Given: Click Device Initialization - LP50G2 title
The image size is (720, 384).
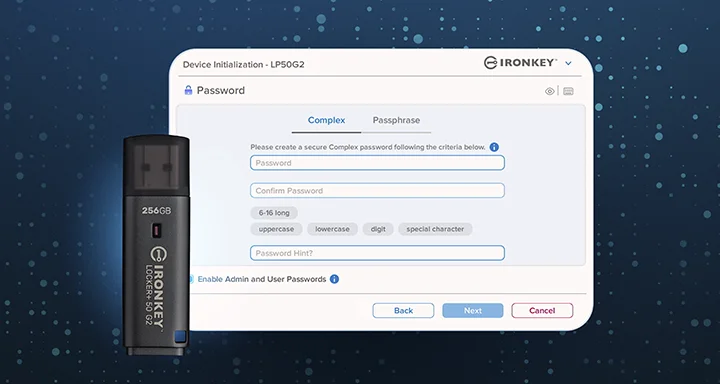Looking at the screenshot, I should pyautogui.click(x=243, y=65).
